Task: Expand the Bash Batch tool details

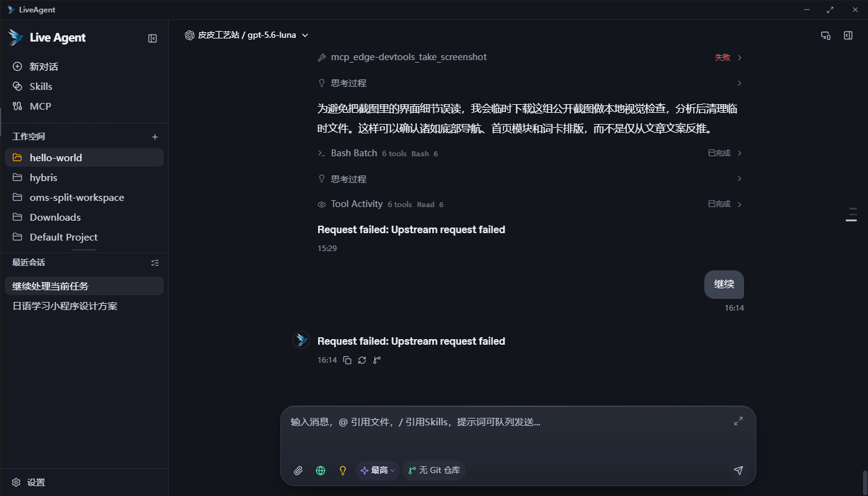Action: (530, 153)
